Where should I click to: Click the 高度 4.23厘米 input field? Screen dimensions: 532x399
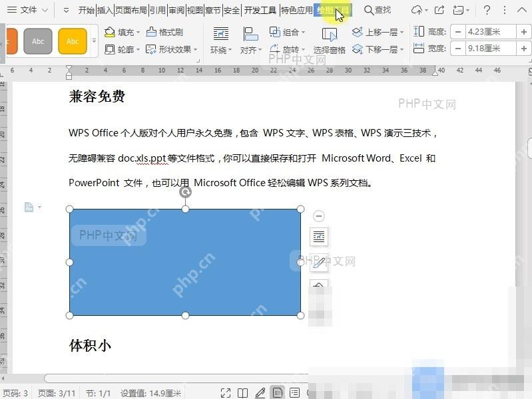point(491,32)
